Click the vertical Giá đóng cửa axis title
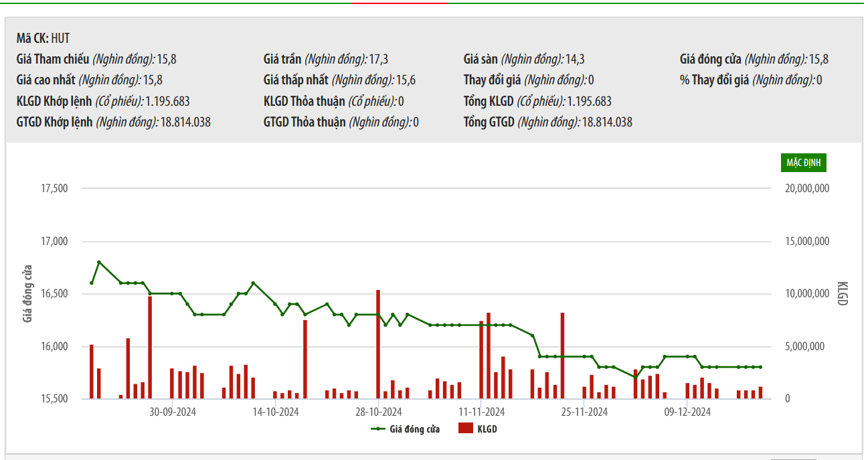The image size is (868, 460). point(28,294)
